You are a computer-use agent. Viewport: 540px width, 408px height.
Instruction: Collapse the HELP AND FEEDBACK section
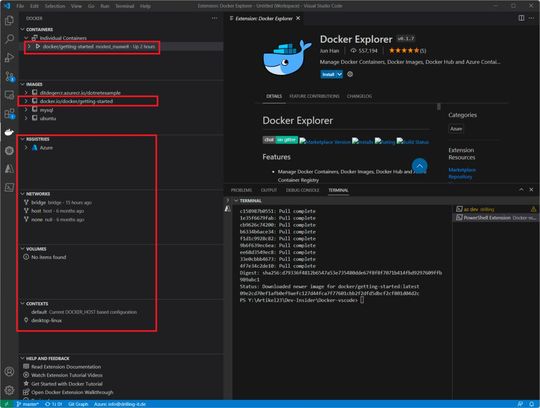(23, 358)
